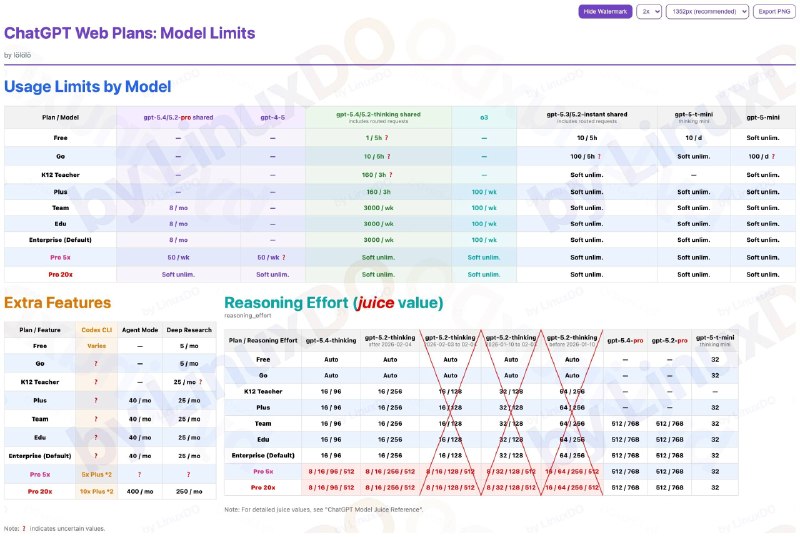
Task: Click the 400 / mo Agent Mode cell
Action: point(139,491)
